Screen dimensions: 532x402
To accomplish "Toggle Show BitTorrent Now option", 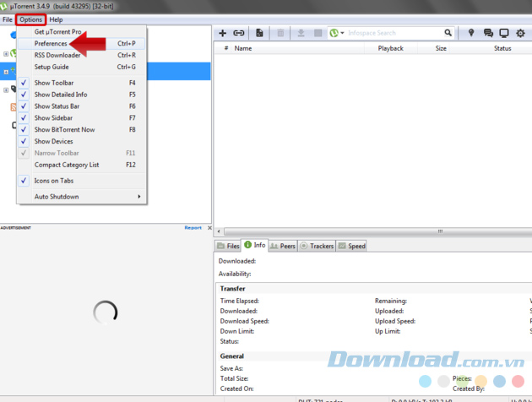I will (x=81, y=129).
